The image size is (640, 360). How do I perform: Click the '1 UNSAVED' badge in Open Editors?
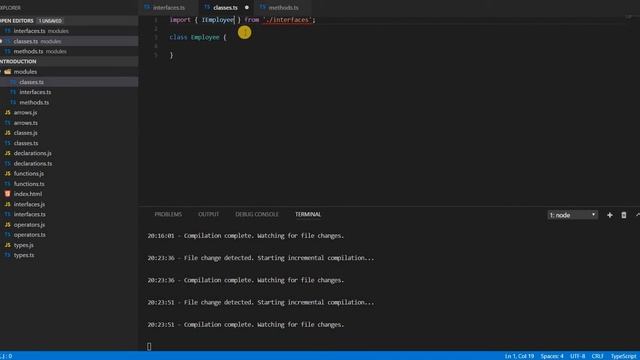click(50, 20)
